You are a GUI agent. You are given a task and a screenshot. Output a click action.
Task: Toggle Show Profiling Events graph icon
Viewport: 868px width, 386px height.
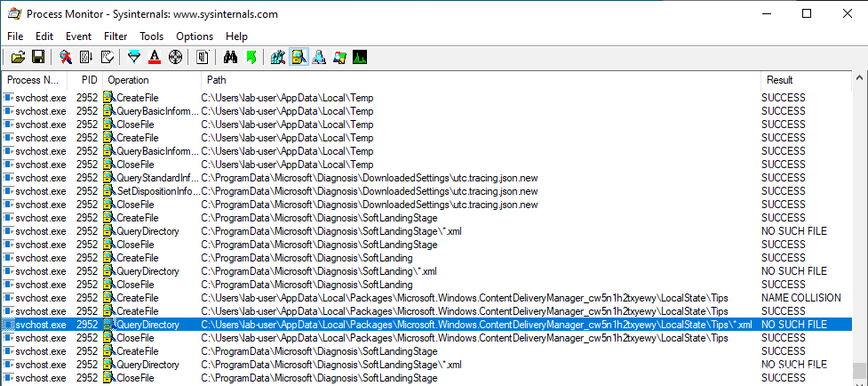click(360, 57)
